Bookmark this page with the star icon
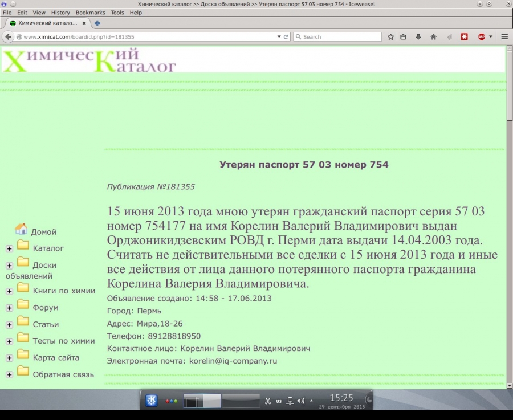The image size is (513, 420). (x=390, y=37)
